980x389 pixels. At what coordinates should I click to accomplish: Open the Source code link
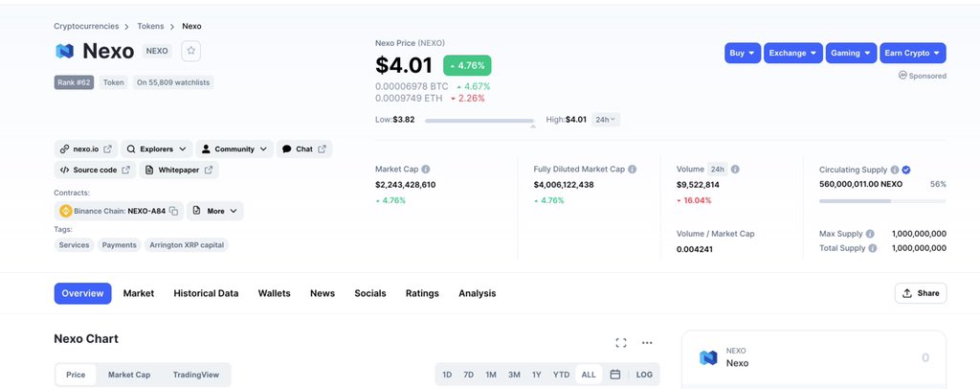click(95, 170)
